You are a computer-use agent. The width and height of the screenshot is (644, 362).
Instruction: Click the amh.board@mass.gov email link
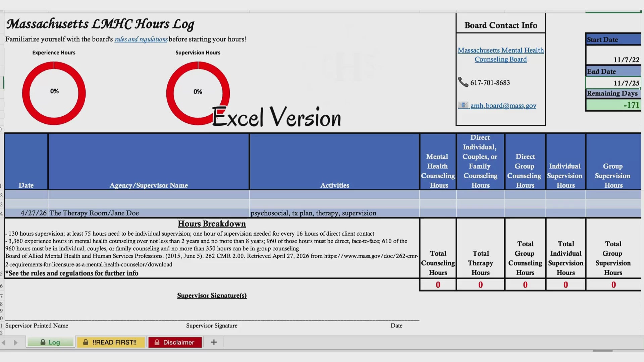point(503,106)
